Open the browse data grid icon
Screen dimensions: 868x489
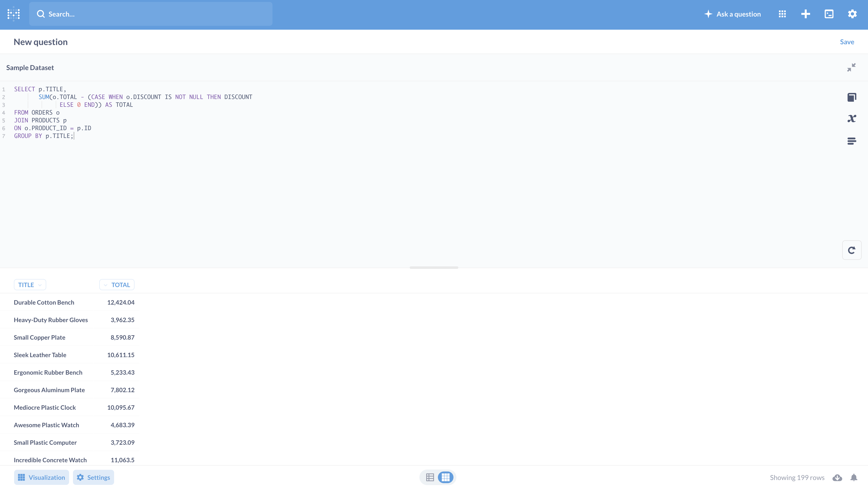(x=782, y=14)
